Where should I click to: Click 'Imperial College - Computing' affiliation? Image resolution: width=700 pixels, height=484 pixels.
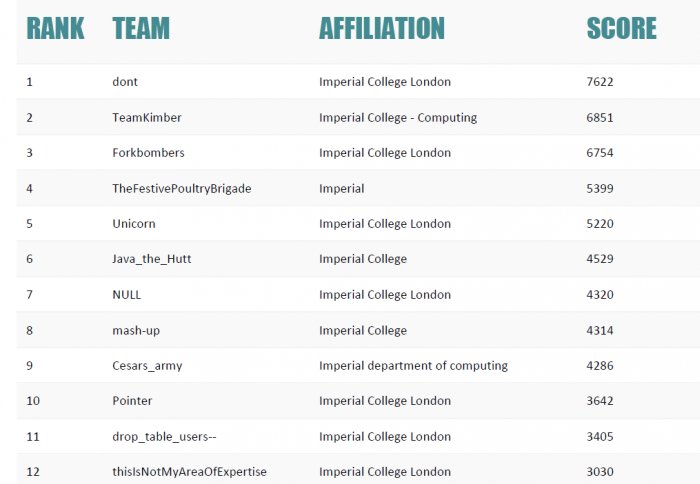coord(398,118)
